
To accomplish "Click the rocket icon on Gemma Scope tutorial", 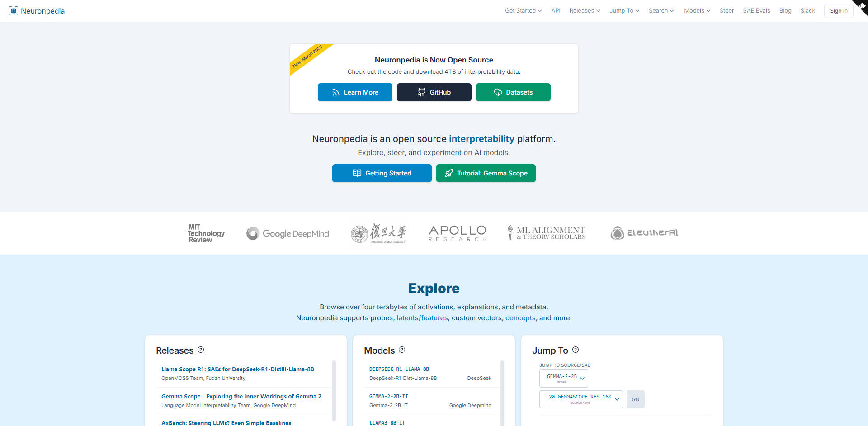I will tap(448, 173).
